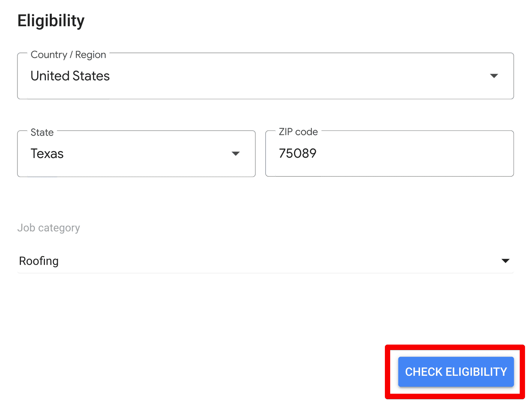Select the ZIP code input field

[389, 153]
